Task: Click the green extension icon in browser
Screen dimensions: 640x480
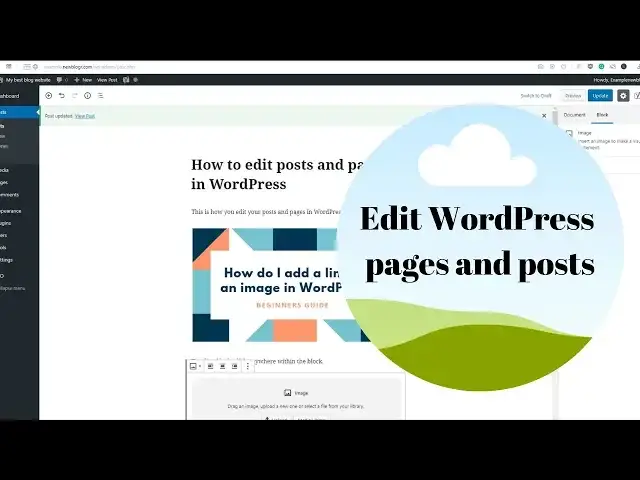Action: 601,67
